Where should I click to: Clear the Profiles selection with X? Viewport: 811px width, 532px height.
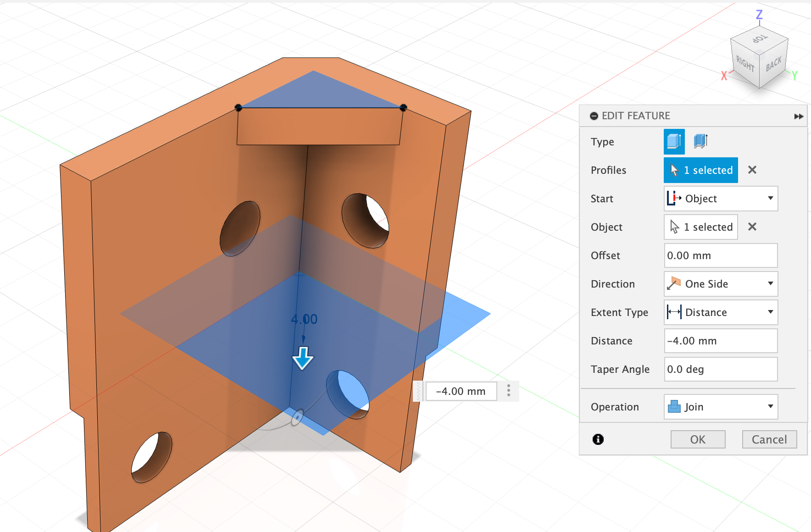click(752, 170)
